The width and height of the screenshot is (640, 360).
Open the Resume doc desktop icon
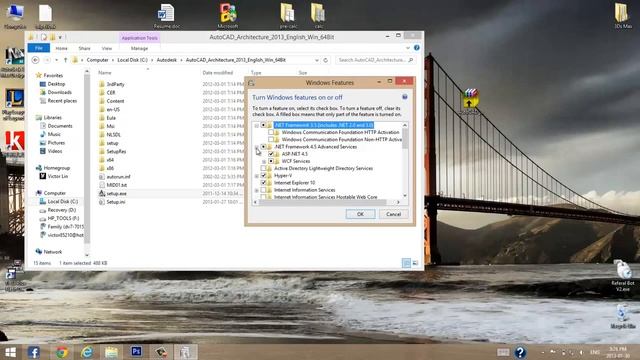166,13
